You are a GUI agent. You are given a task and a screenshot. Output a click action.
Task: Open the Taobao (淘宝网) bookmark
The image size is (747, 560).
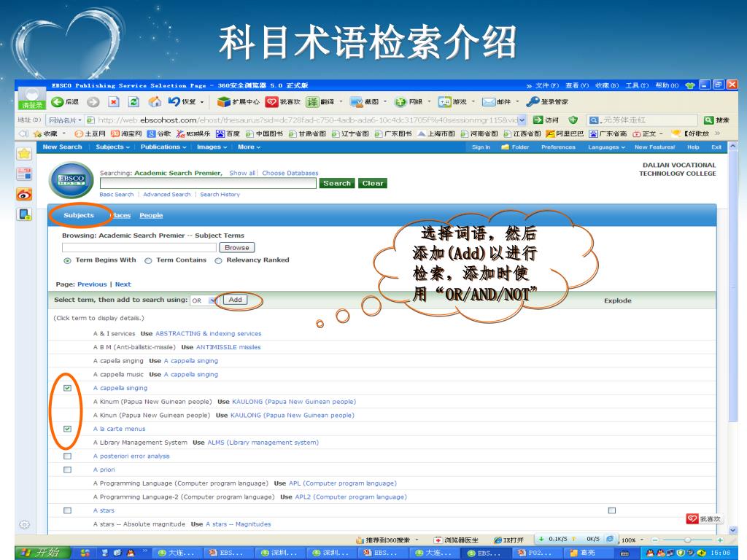point(126,134)
